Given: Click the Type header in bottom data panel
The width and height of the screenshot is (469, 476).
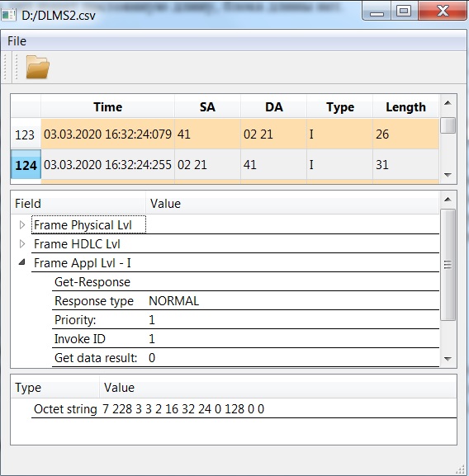Looking at the screenshot, I should tap(55, 388).
